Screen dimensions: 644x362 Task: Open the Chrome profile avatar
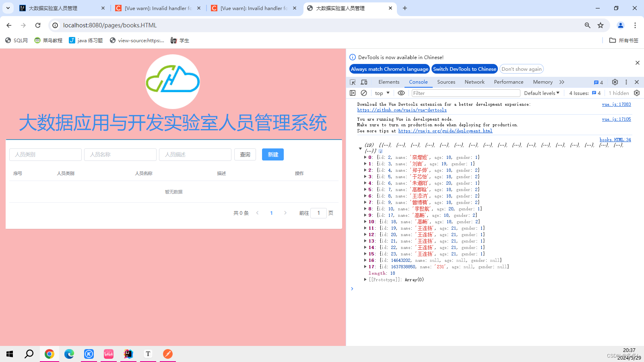click(621, 25)
